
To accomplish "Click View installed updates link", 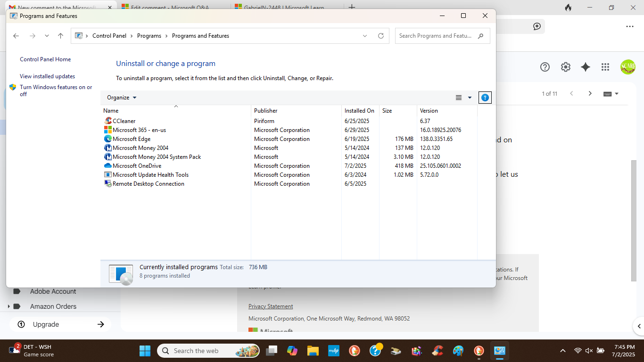I will pos(47,76).
